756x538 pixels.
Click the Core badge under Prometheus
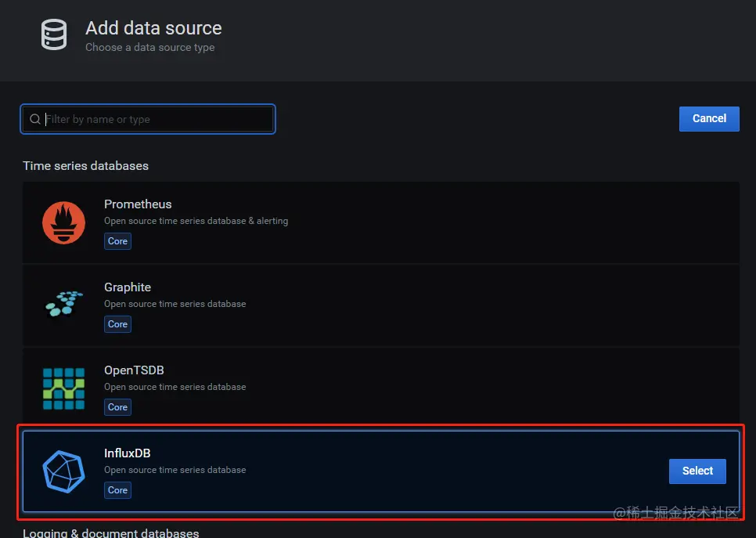pyautogui.click(x=117, y=241)
